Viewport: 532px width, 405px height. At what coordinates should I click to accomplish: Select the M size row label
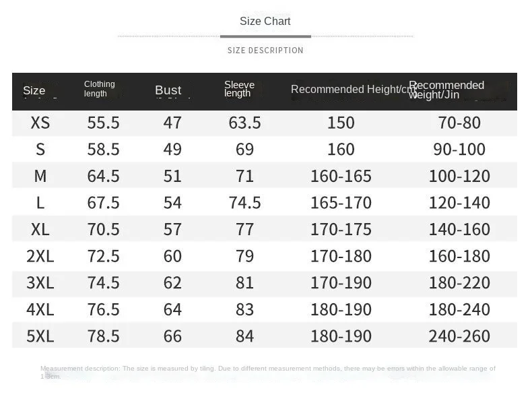pyautogui.click(x=40, y=176)
